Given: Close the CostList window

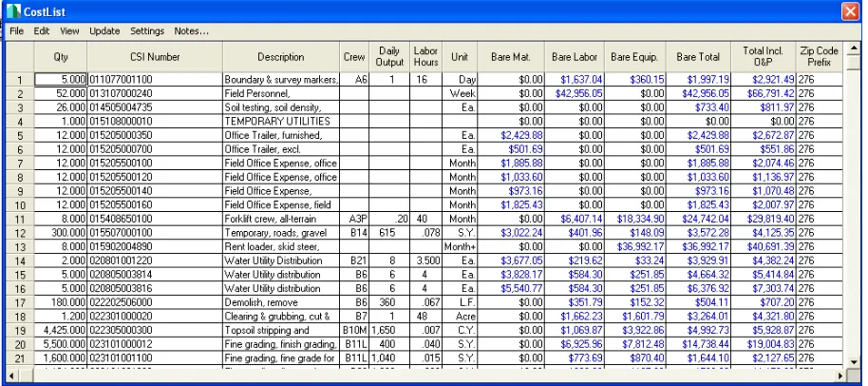Looking at the screenshot, I should pyautogui.click(x=850, y=11).
